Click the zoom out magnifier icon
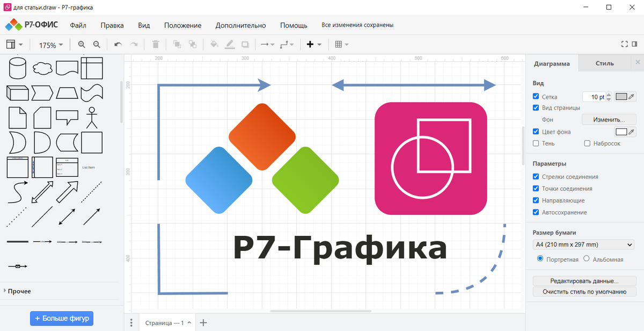The image size is (644, 331). point(97,45)
